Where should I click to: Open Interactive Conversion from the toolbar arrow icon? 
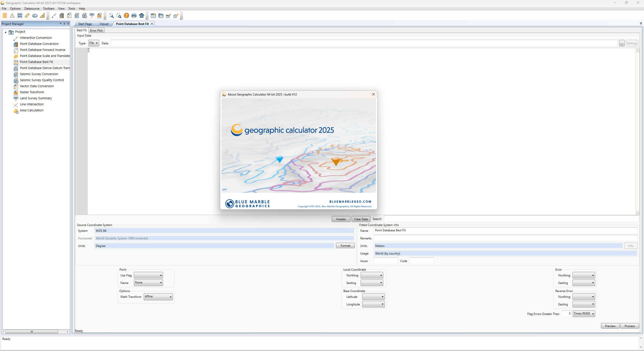(x=54, y=16)
